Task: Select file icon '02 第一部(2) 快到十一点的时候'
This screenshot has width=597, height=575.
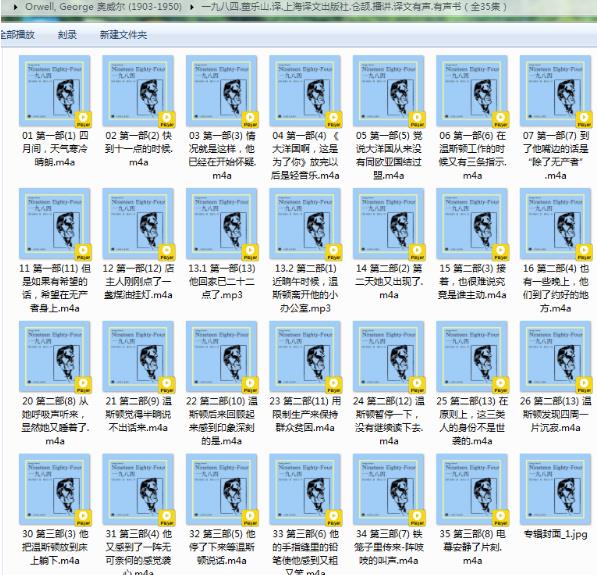Action: [x=138, y=91]
